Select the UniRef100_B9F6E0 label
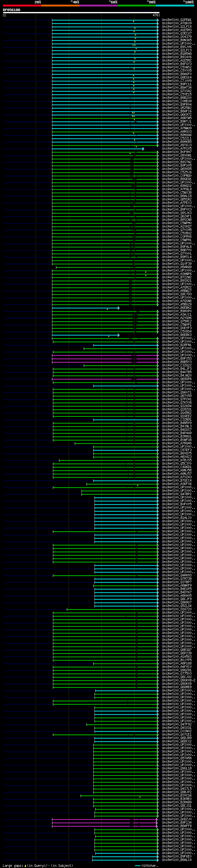197x868 pixels. pos(176,856)
